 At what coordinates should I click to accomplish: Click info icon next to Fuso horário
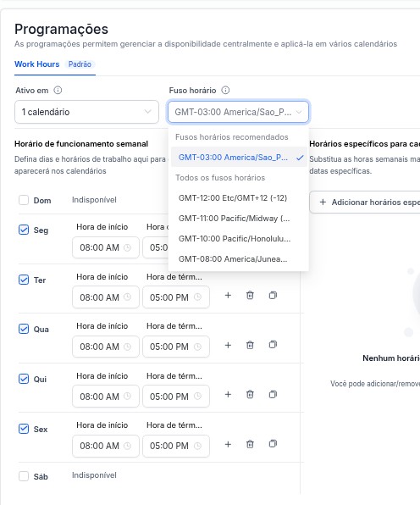point(225,90)
